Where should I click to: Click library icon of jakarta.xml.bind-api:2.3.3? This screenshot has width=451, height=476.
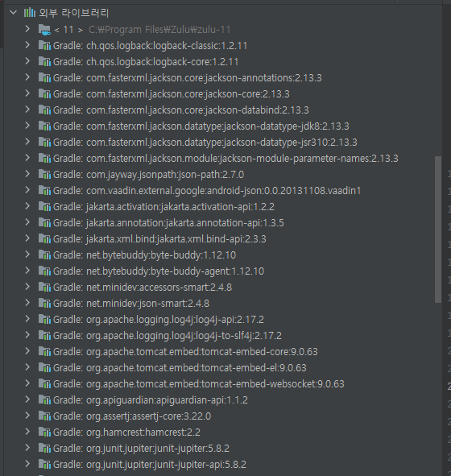click(x=44, y=238)
